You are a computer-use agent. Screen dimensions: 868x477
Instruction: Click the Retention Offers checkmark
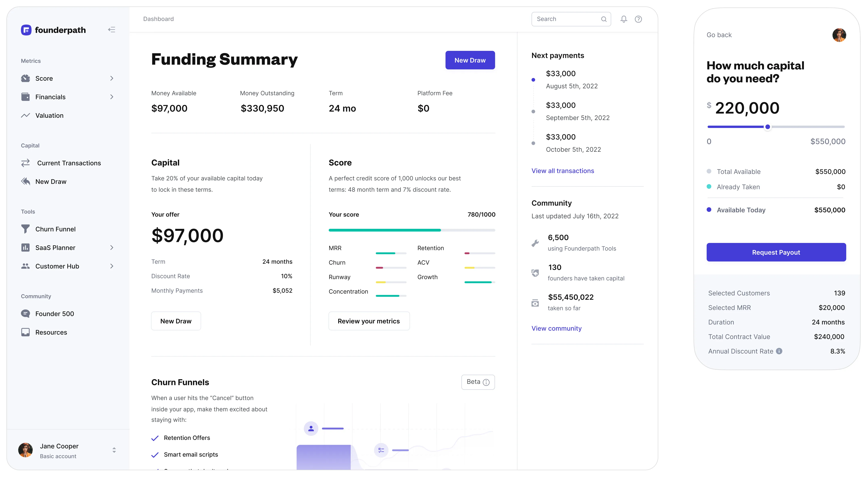[155, 438]
